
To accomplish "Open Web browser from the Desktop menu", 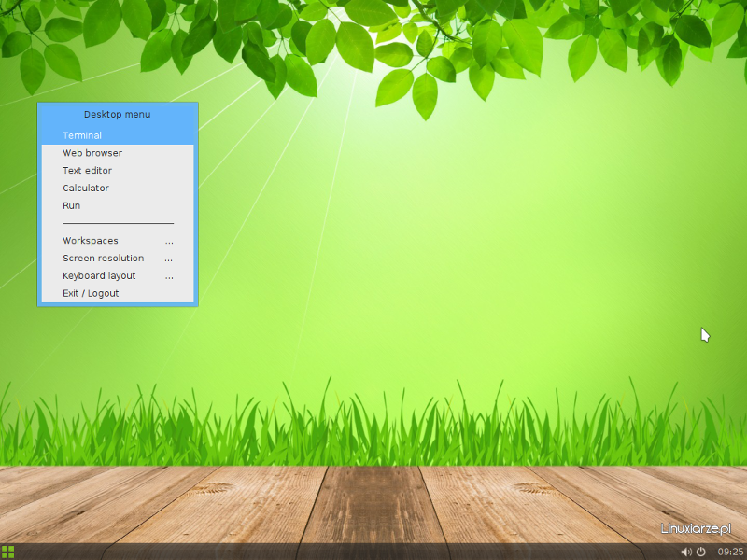I will point(118,153).
